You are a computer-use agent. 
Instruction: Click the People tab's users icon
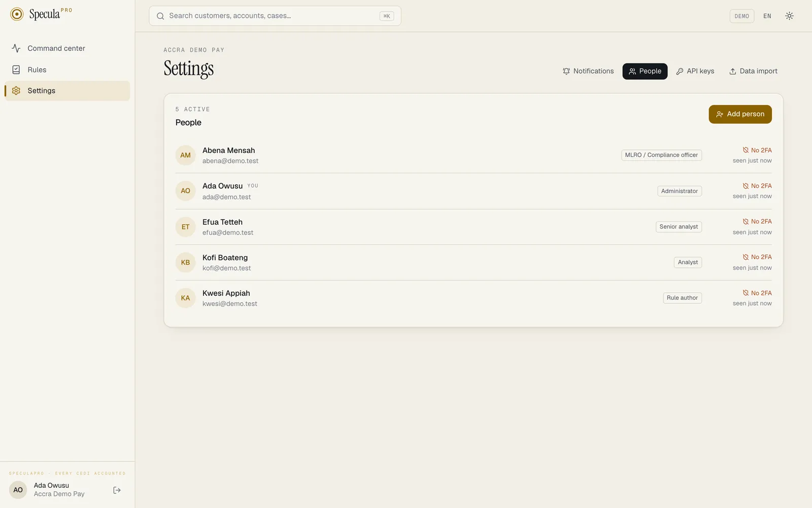pyautogui.click(x=632, y=71)
